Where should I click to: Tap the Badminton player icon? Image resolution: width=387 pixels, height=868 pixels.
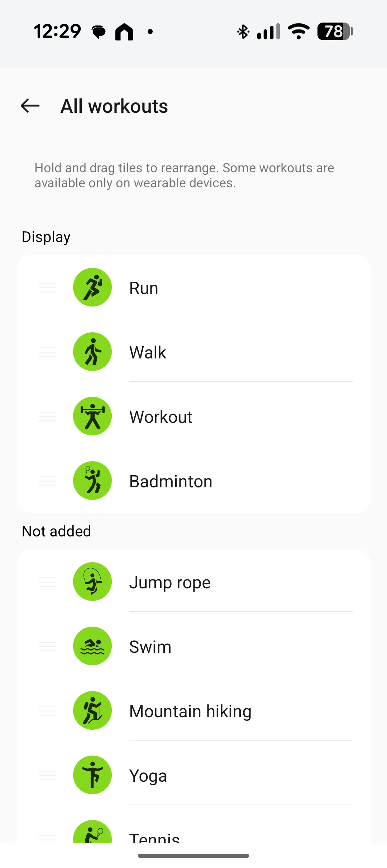pyautogui.click(x=92, y=481)
